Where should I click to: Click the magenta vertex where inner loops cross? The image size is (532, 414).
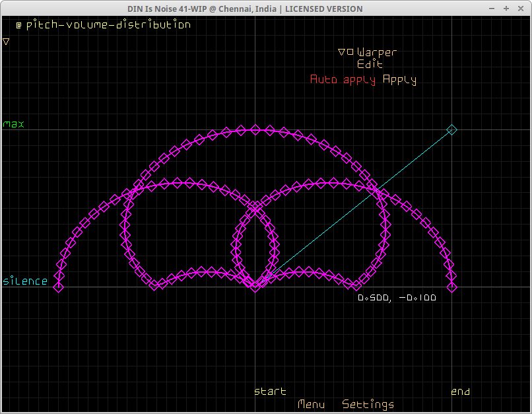click(255, 209)
